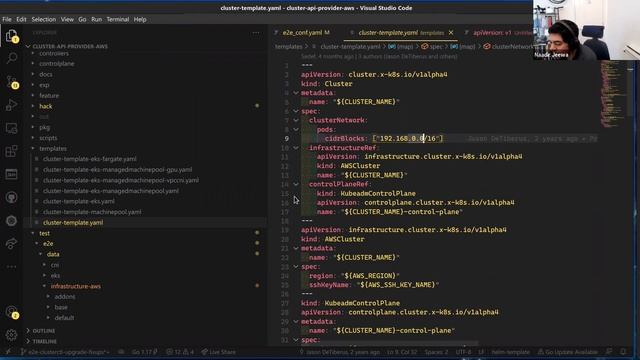Open the Terminal menu
Image resolution: width=640 pixels, height=360 pixels.
click(118, 19)
